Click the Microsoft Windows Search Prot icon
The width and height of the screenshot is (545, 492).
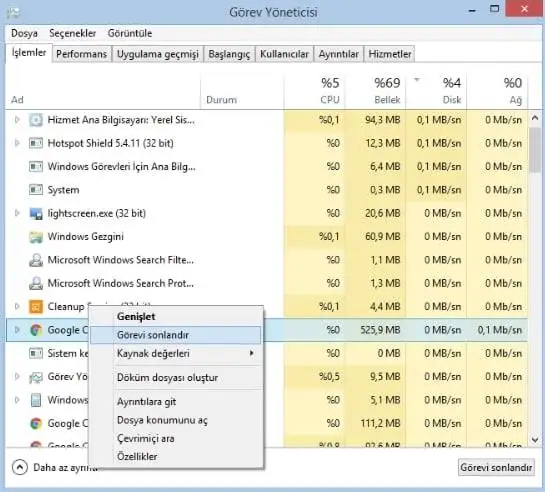click(x=35, y=283)
